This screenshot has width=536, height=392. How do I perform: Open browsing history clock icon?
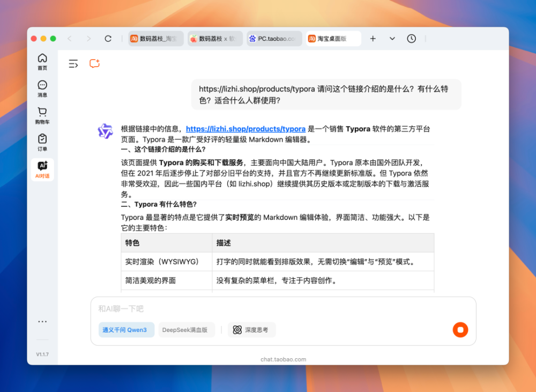(x=411, y=39)
